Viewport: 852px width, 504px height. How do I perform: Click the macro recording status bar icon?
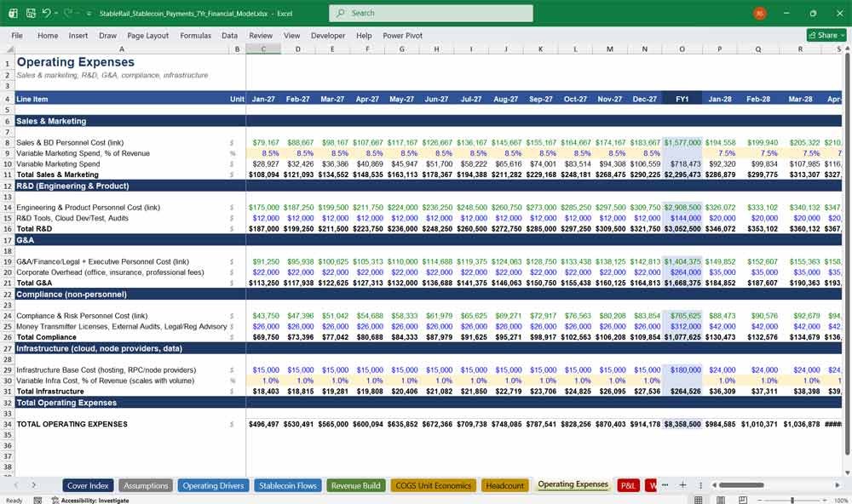37,501
